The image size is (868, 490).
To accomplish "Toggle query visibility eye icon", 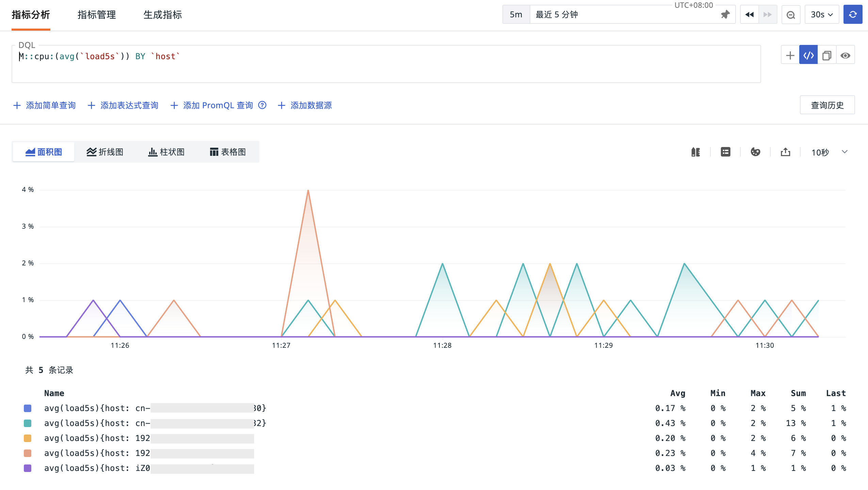I will tap(845, 55).
